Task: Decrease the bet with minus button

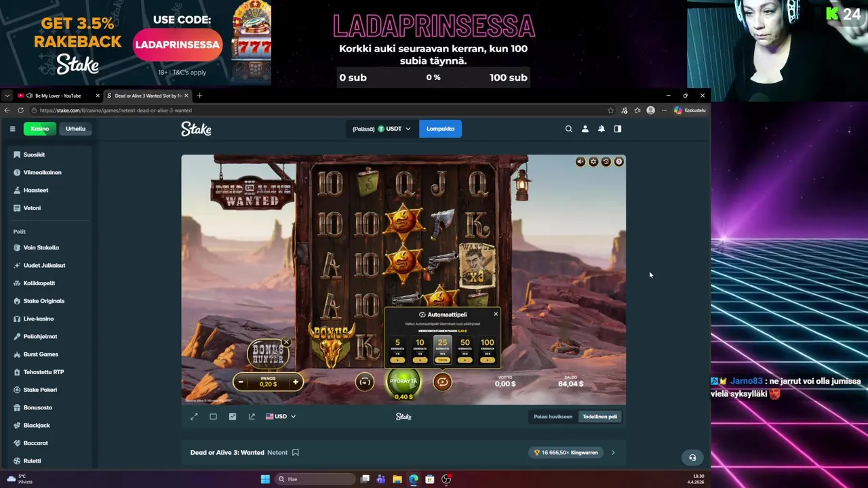Action: 241,382
